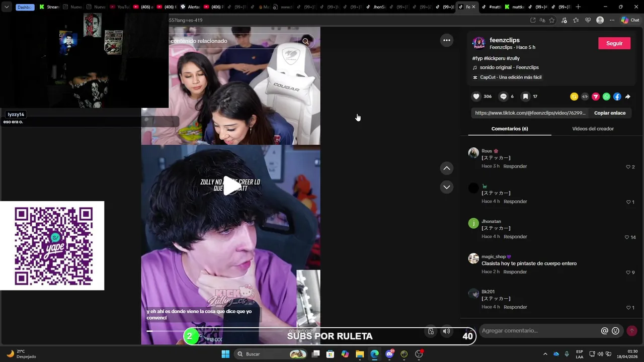Open the feenzclips username link
This screenshot has width=644, height=362.
[505, 40]
